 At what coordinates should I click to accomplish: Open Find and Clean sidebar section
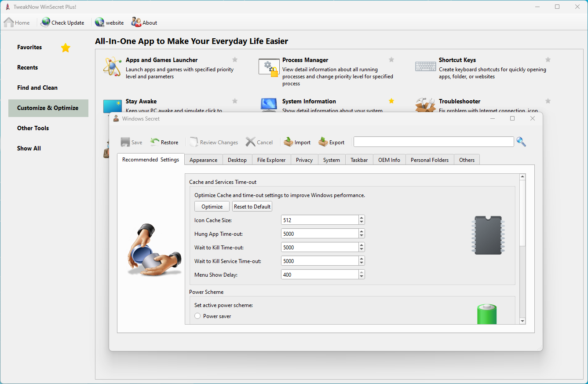coord(37,88)
